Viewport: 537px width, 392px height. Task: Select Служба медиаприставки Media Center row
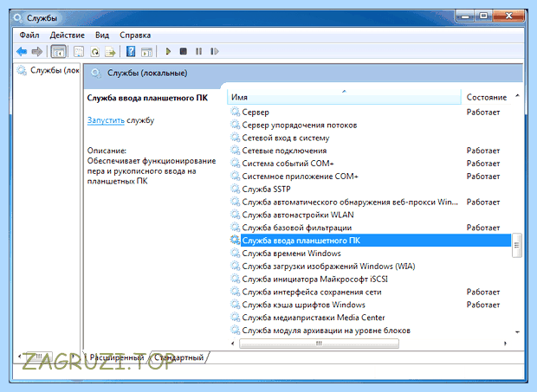[370, 318]
